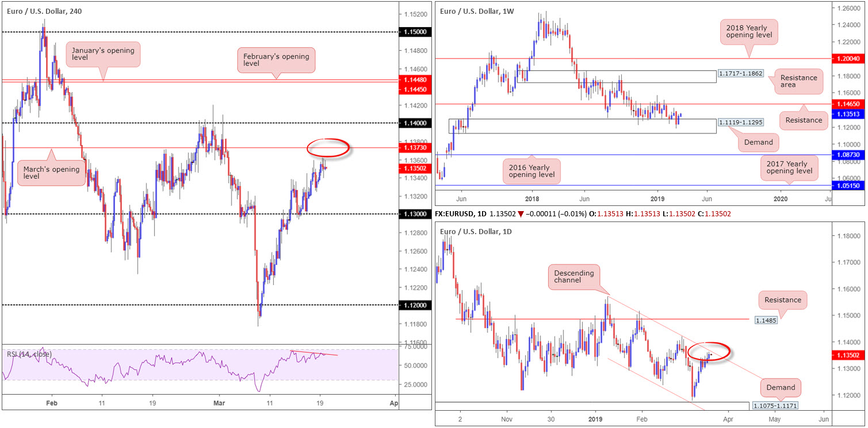Click the 'May' date label on daily chart
The height and width of the screenshot is (428, 868).
point(775,419)
